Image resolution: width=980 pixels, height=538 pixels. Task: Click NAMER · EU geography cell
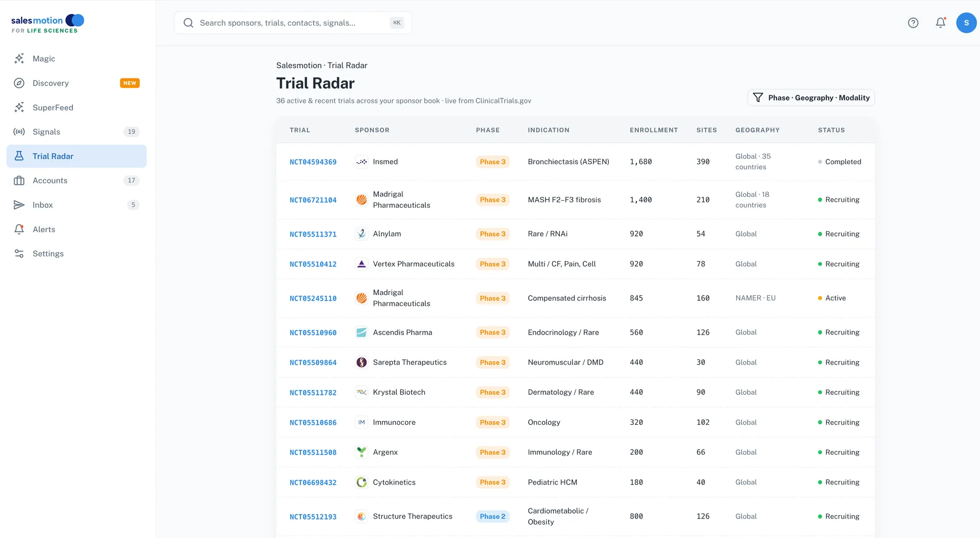point(755,298)
